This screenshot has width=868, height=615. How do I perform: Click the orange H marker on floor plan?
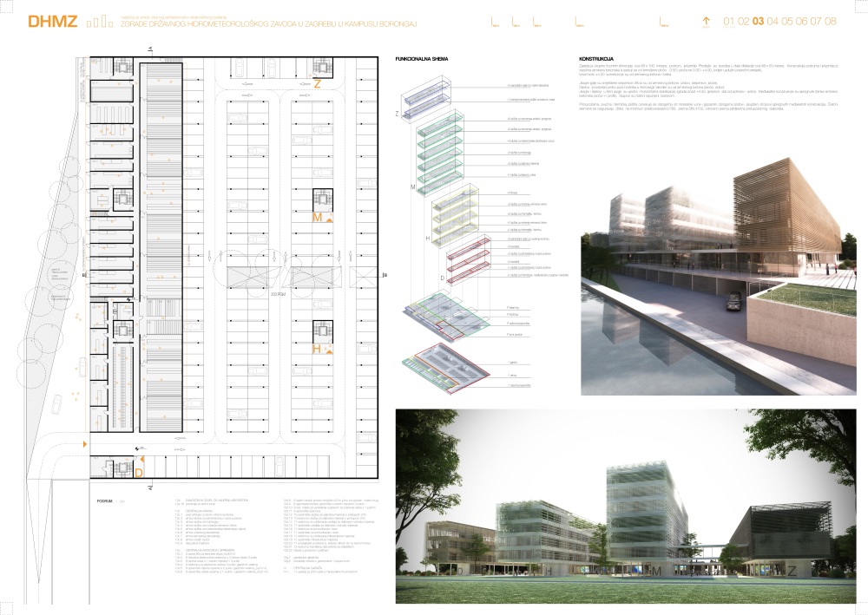click(318, 349)
